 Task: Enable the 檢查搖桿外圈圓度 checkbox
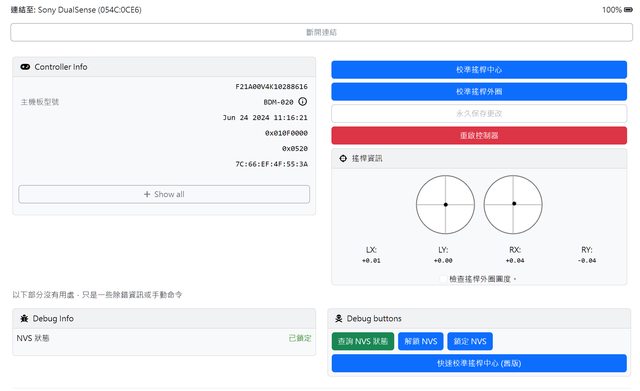pos(443,279)
